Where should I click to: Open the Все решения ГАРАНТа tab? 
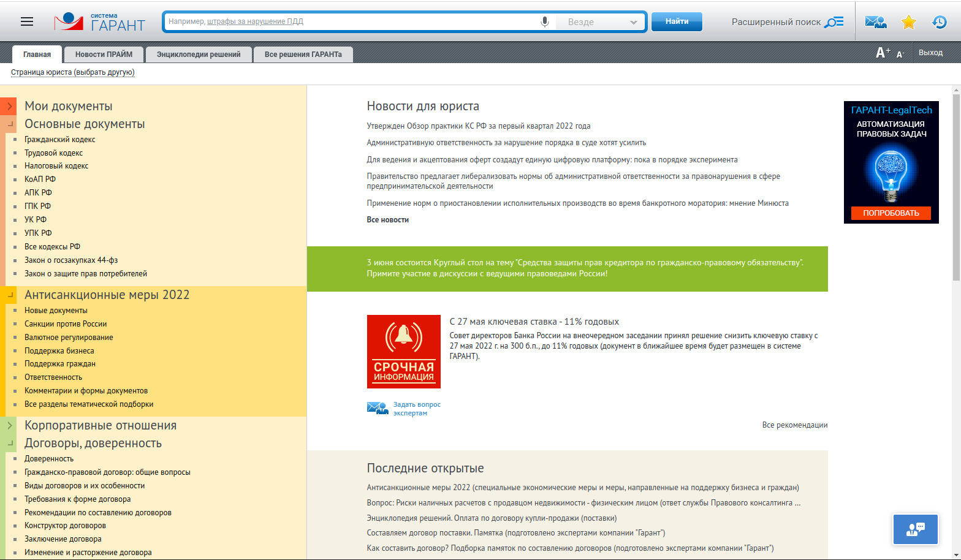(303, 55)
